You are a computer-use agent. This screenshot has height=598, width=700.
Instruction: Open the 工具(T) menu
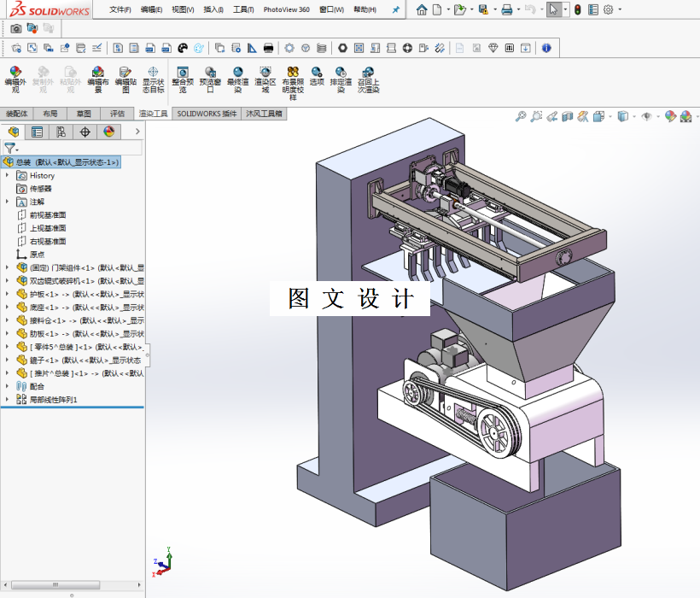click(243, 9)
